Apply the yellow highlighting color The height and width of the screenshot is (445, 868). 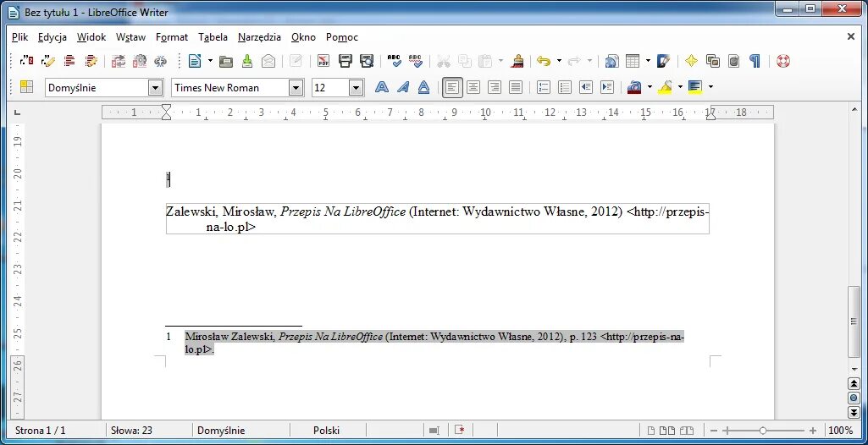pos(666,87)
